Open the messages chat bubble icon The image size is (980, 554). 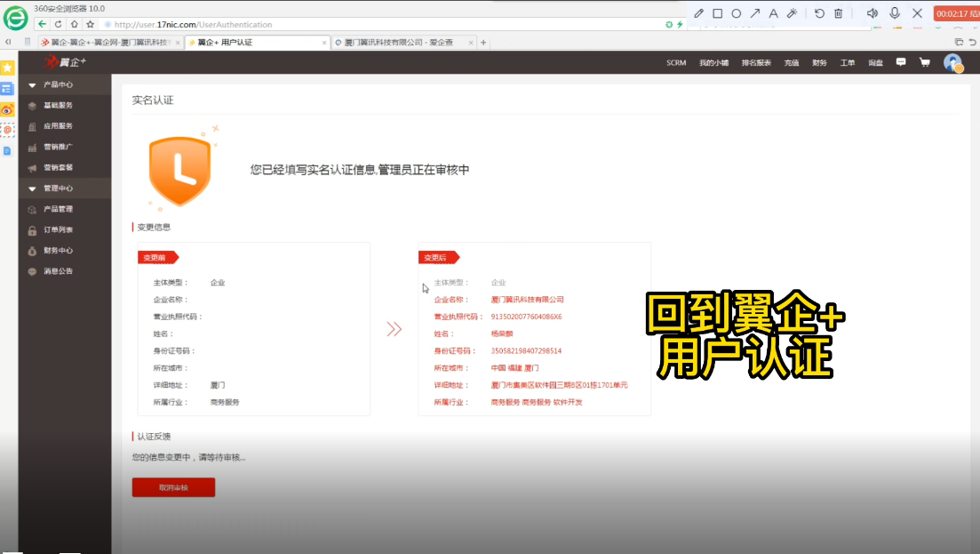901,62
